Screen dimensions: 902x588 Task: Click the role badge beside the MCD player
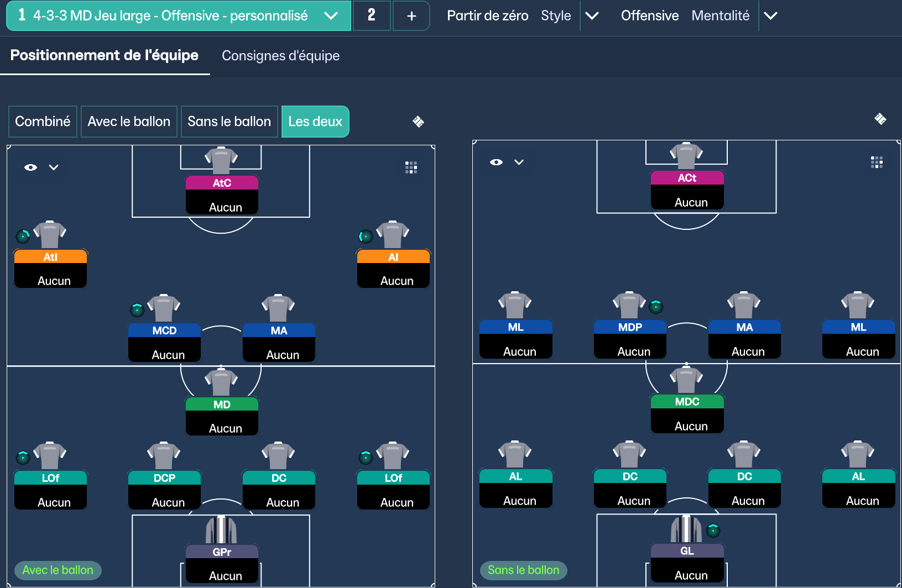tap(137, 310)
